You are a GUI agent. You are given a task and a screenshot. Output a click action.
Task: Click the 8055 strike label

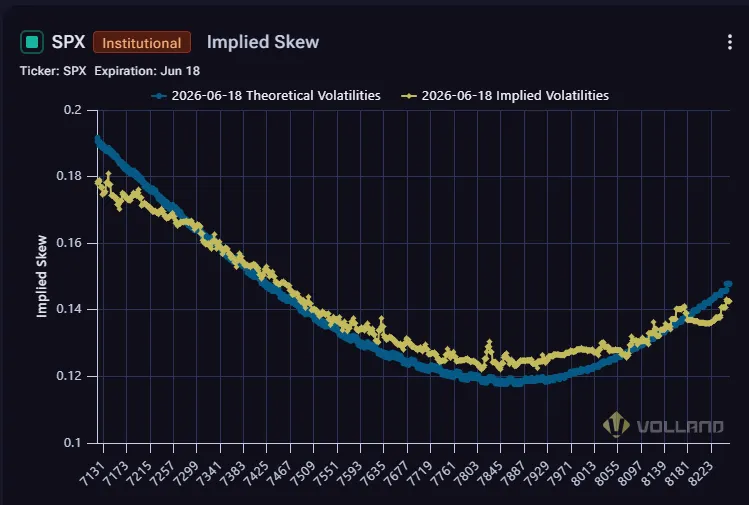tap(607, 473)
